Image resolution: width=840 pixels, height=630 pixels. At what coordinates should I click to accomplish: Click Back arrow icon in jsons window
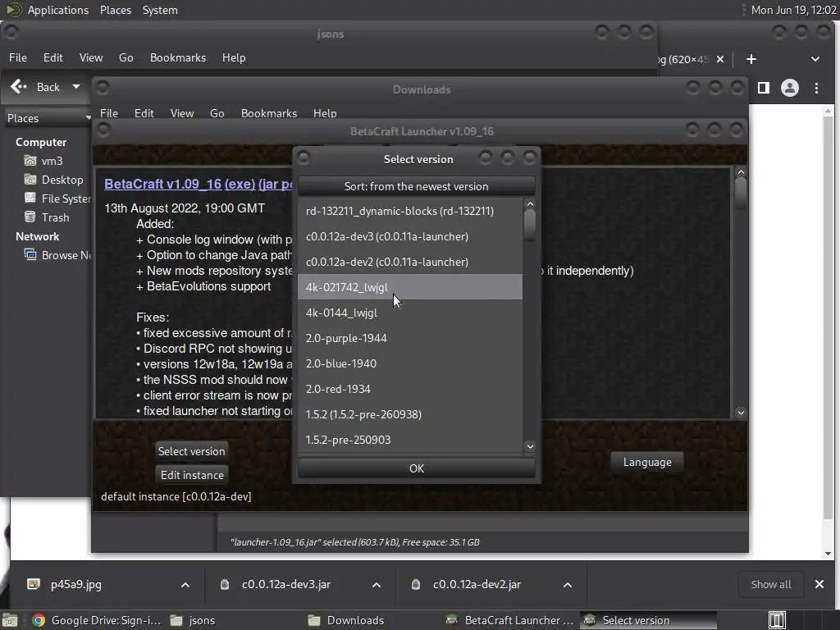(x=19, y=87)
